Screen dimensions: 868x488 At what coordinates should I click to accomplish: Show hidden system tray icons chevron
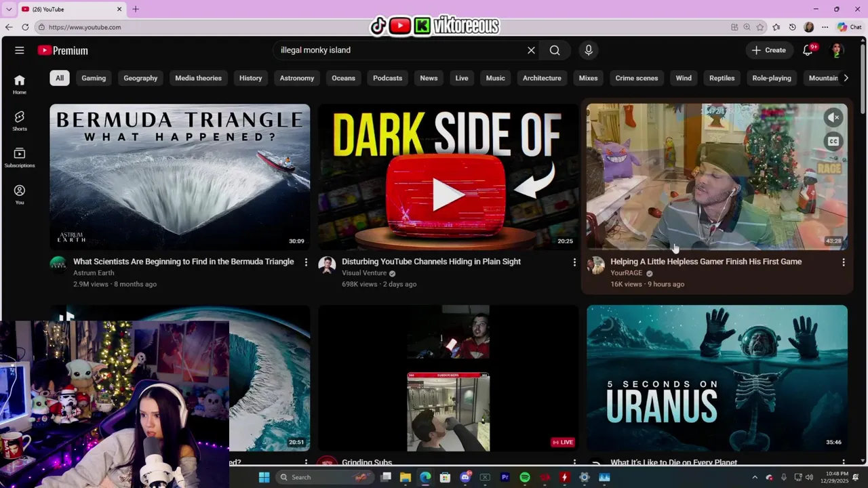755,477
